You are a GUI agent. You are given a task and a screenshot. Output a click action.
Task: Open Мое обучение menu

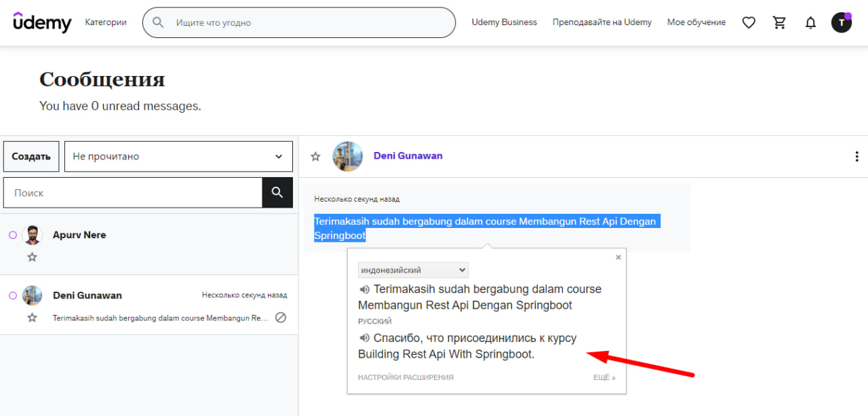696,22
